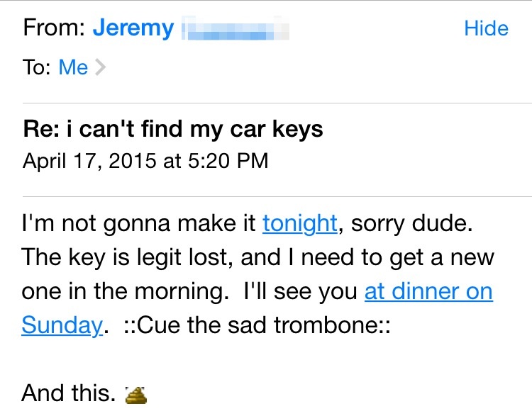Open sender Jeremy's contact name
The height and width of the screenshot is (411, 532).
[133, 28]
